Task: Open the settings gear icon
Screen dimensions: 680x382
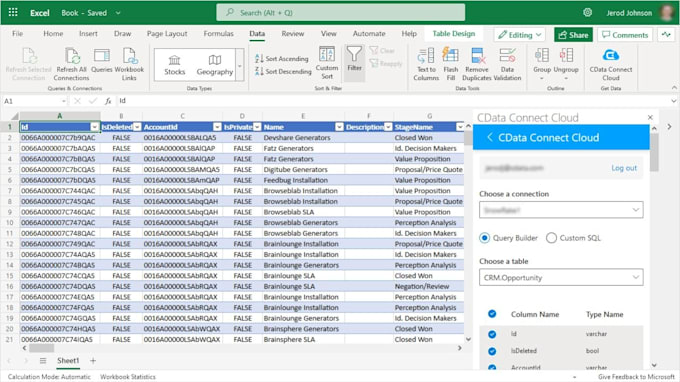Action: [x=587, y=12]
